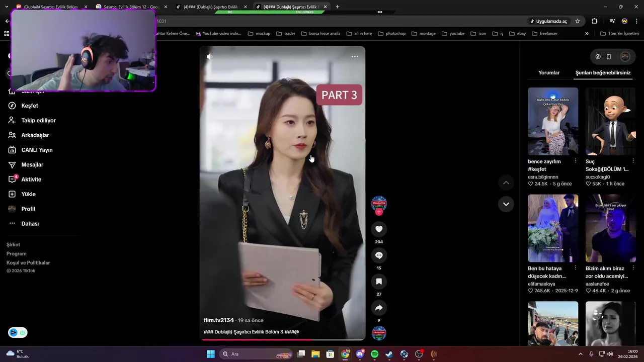Open options for 'Ben bu hataya' card

575,268
